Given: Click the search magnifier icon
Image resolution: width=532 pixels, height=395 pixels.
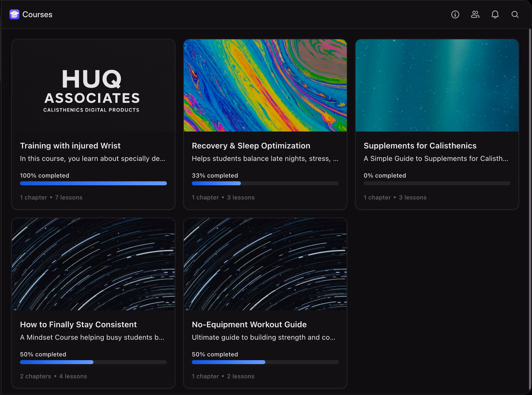Looking at the screenshot, I should coord(515,14).
